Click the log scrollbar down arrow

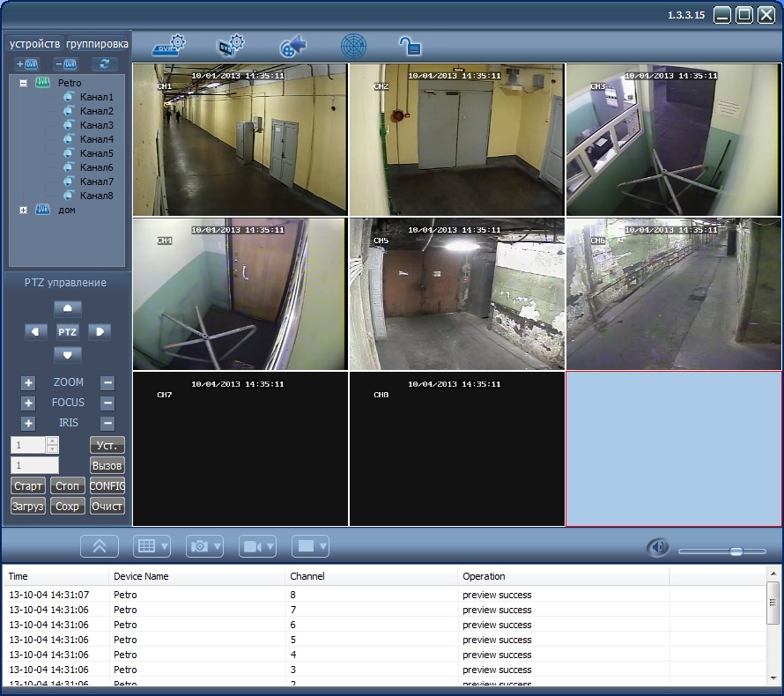point(773,678)
